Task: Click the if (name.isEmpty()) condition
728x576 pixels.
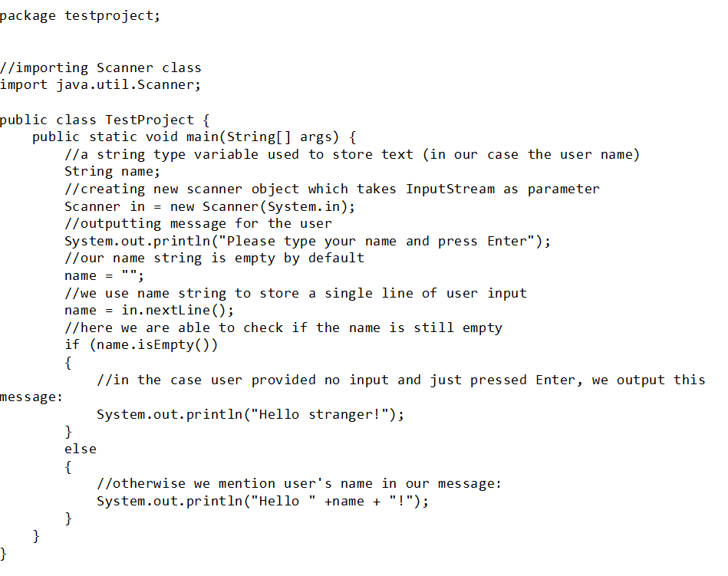Action: (140, 345)
